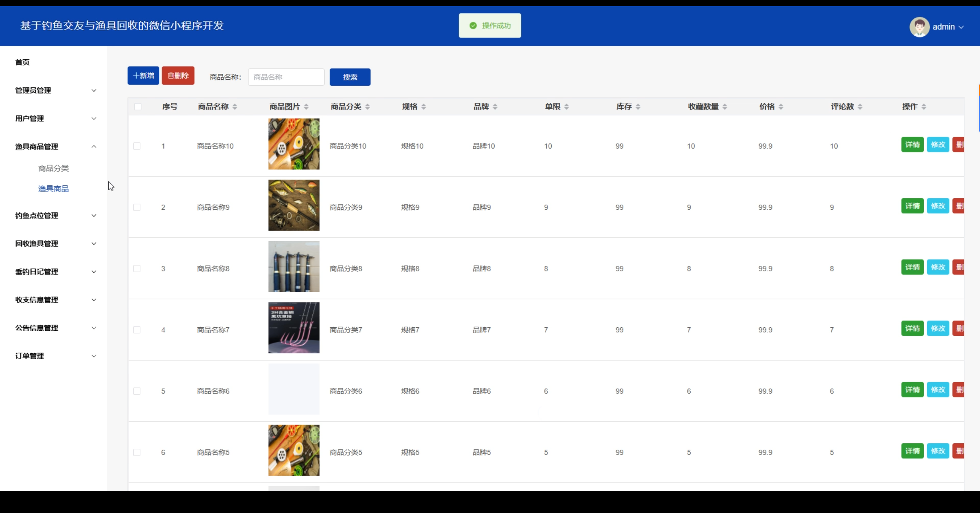
Task: Select the checkbox for row 商品名称8
Action: 137,269
